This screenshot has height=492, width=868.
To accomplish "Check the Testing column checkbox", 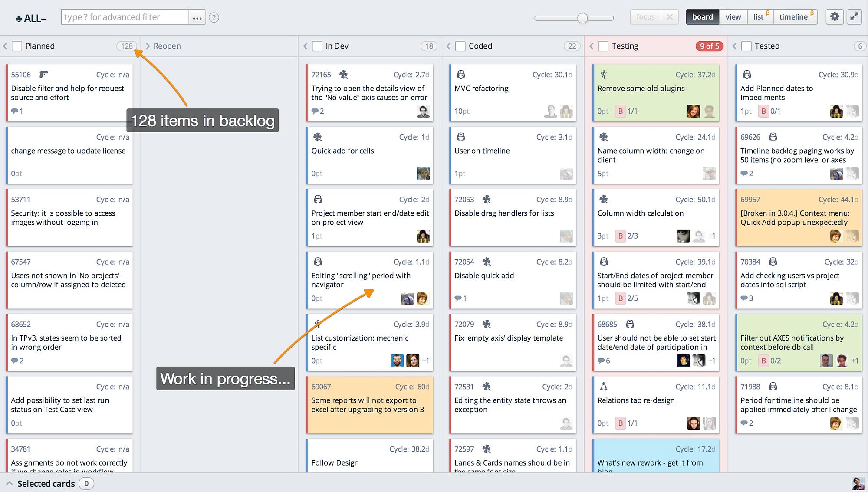I will coord(603,46).
